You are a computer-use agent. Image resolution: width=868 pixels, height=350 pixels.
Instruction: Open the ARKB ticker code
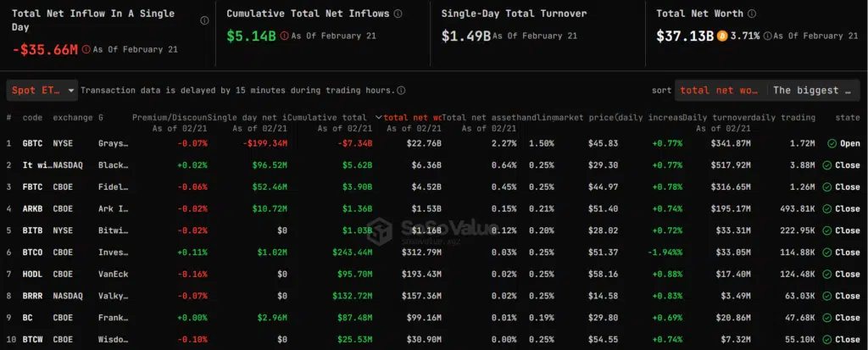pyautogui.click(x=33, y=208)
